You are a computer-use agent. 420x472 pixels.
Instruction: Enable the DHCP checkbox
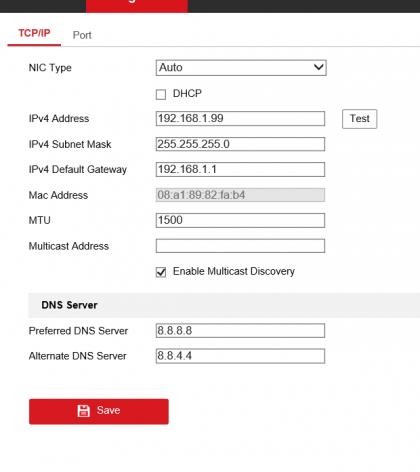161,94
